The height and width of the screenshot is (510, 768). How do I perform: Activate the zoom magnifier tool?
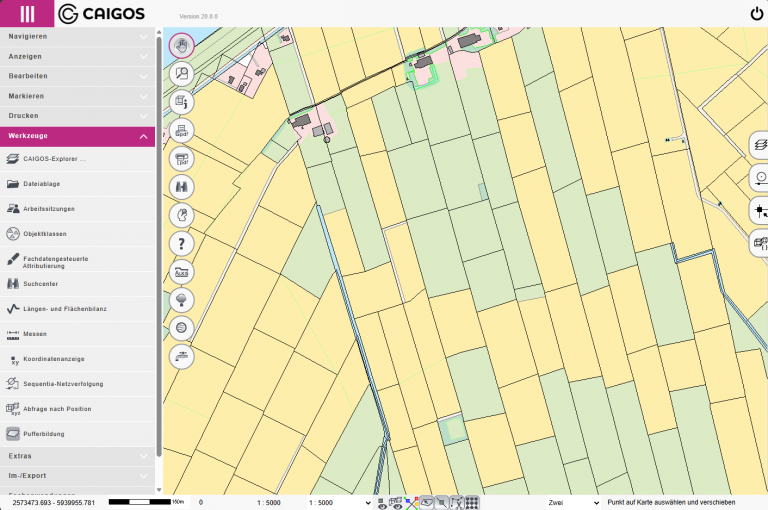(x=182, y=74)
